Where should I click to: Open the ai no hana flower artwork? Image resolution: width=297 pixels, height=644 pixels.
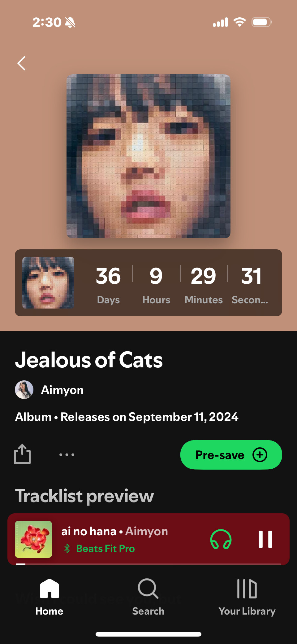click(x=33, y=539)
